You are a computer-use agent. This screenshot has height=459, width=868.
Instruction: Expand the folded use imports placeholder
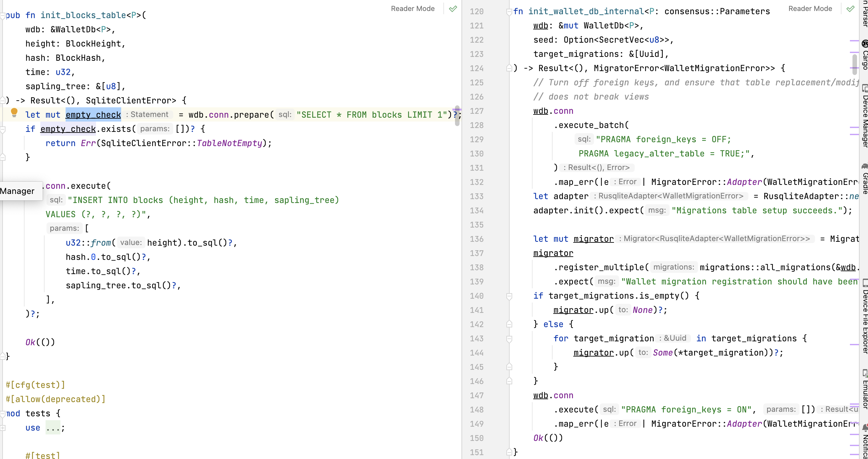pos(53,428)
